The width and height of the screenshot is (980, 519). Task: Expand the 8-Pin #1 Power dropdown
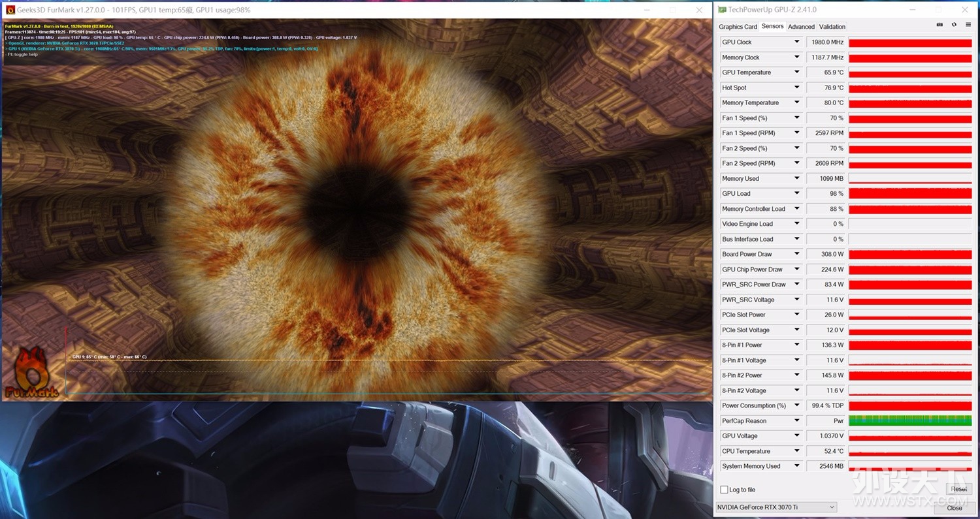coord(796,345)
